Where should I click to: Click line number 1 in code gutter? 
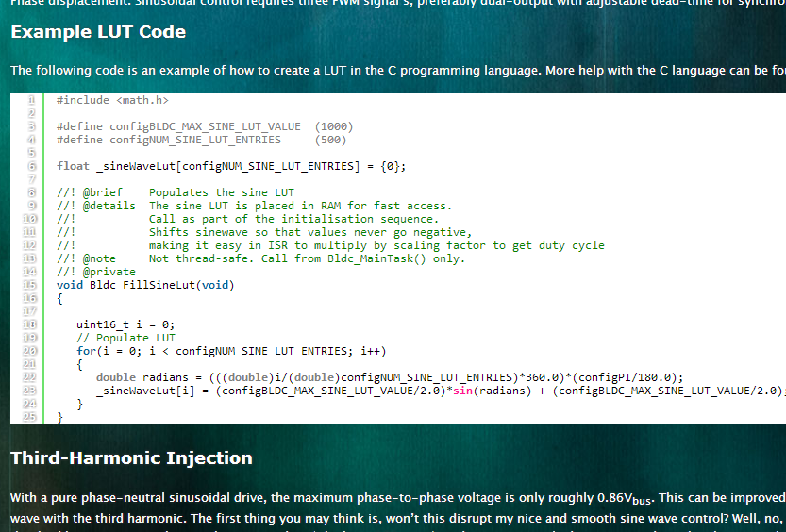pyautogui.click(x=31, y=99)
